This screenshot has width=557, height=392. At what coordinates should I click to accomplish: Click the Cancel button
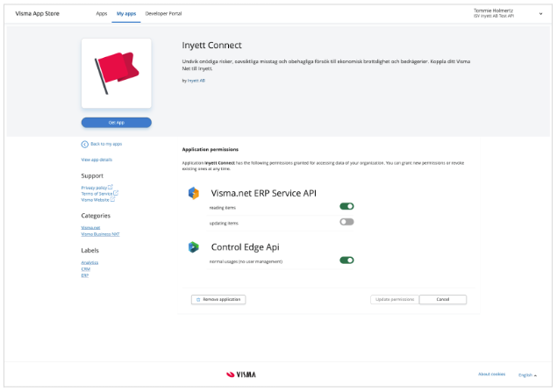tap(443, 300)
